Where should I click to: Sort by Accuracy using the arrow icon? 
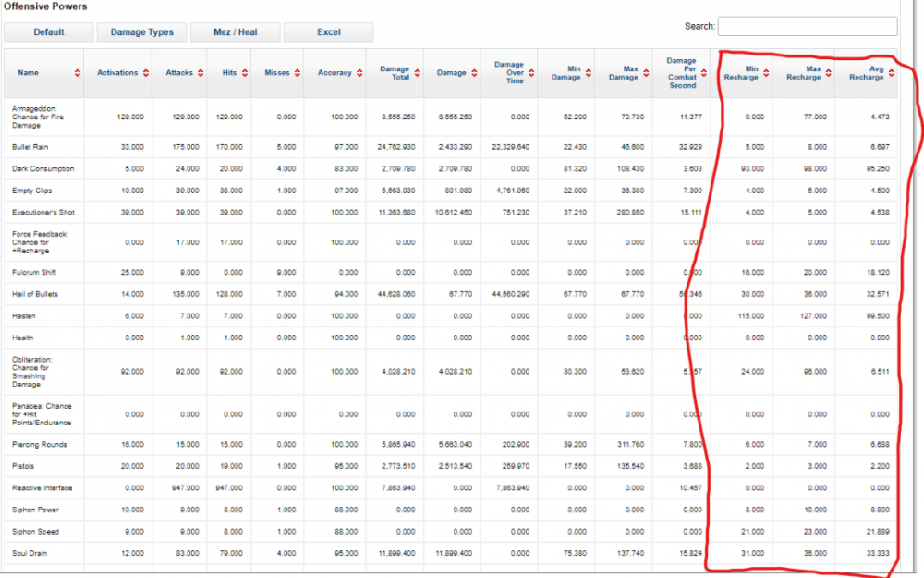coord(359,73)
